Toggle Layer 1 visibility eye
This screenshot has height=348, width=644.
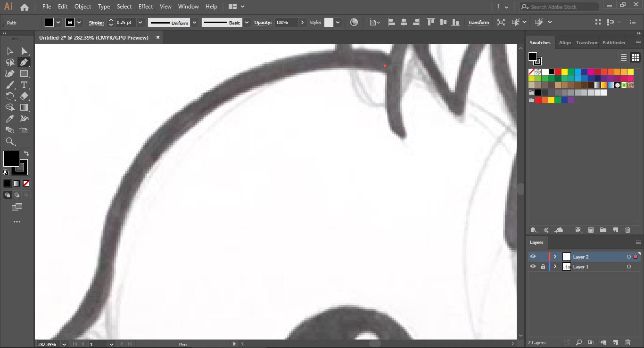click(533, 267)
